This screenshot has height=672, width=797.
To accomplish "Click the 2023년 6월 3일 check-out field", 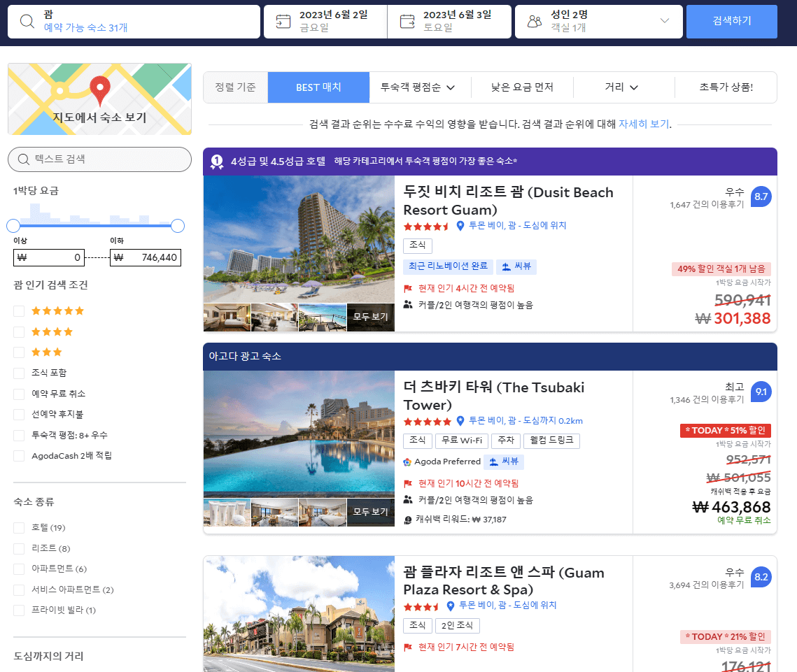I will 449,22.
